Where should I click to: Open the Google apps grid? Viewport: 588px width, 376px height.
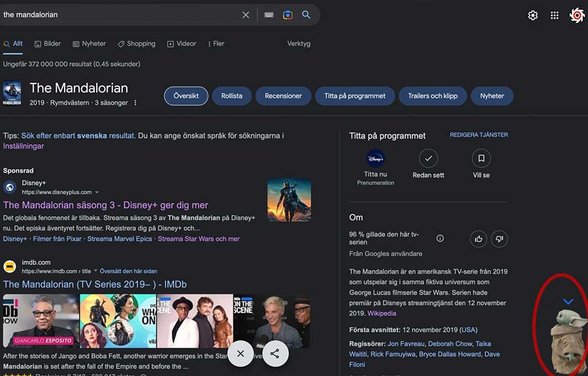555,16
